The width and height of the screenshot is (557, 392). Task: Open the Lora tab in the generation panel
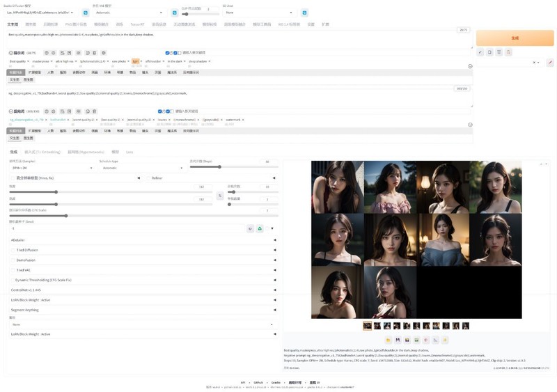point(130,151)
